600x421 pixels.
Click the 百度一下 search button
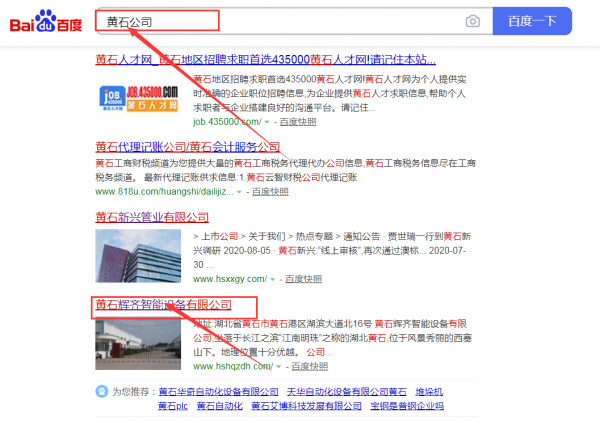[x=532, y=21]
